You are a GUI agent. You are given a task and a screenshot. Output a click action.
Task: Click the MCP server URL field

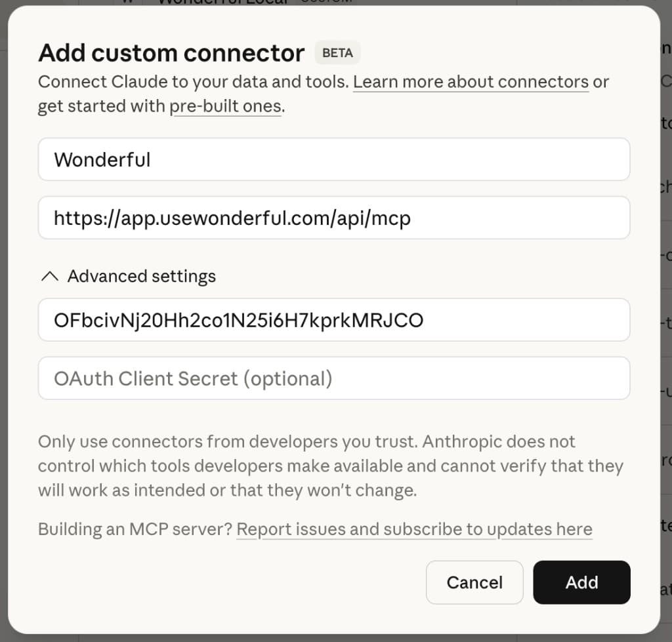click(335, 218)
